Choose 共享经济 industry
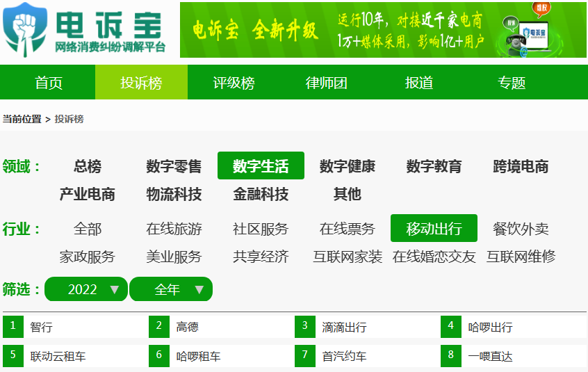 click(261, 257)
